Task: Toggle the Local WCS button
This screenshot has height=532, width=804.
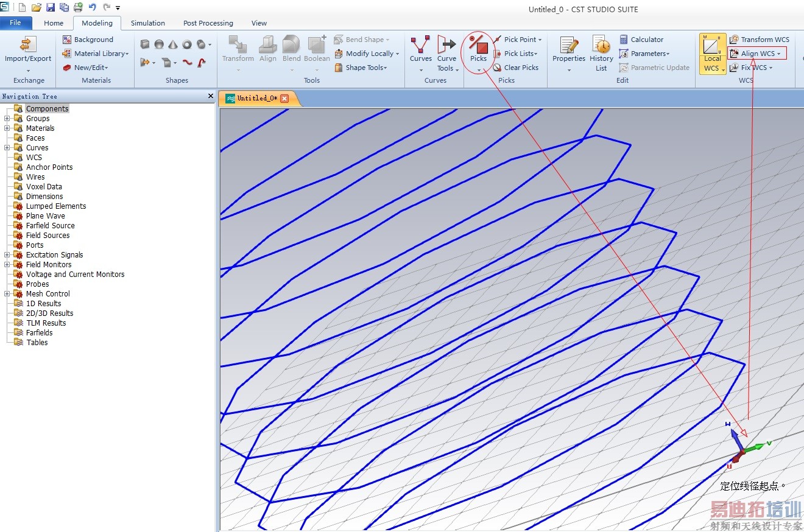Action: [x=712, y=54]
